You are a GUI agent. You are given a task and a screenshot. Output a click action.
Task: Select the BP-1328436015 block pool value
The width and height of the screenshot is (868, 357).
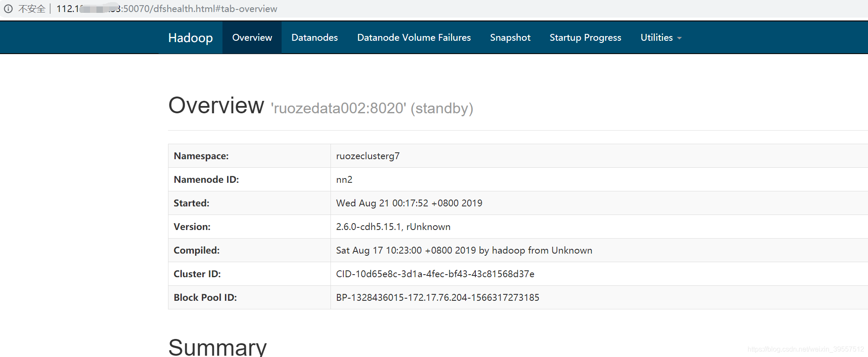438,297
